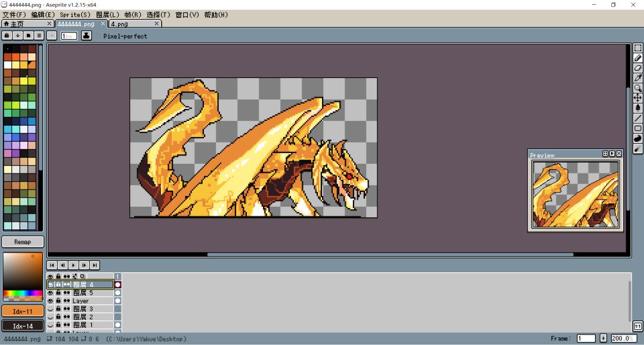Show hidden layer 图层 2
The image size is (644, 345).
51,316
